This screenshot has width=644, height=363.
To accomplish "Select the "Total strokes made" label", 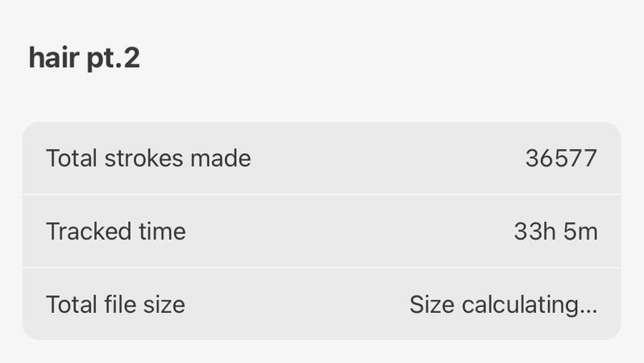I will [x=148, y=158].
